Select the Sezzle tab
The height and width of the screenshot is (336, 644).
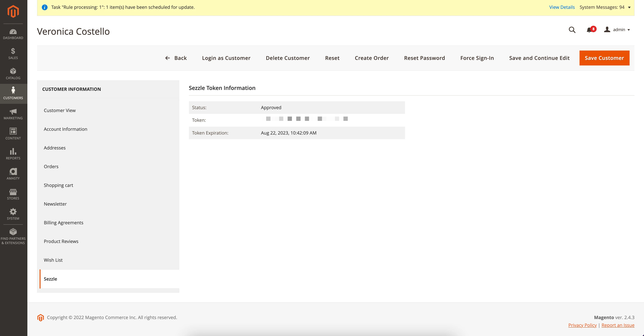pos(109,279)
